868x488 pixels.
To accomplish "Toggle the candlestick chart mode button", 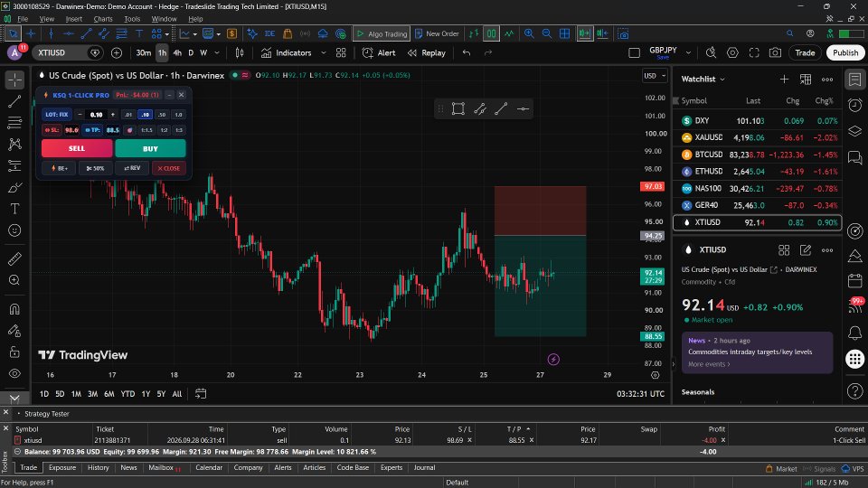I will pos(491,33).
